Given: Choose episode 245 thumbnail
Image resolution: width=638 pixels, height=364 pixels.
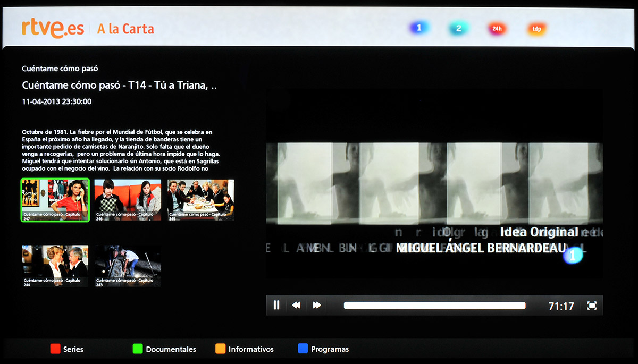Looking at the screenshot, I should (200, 200).
